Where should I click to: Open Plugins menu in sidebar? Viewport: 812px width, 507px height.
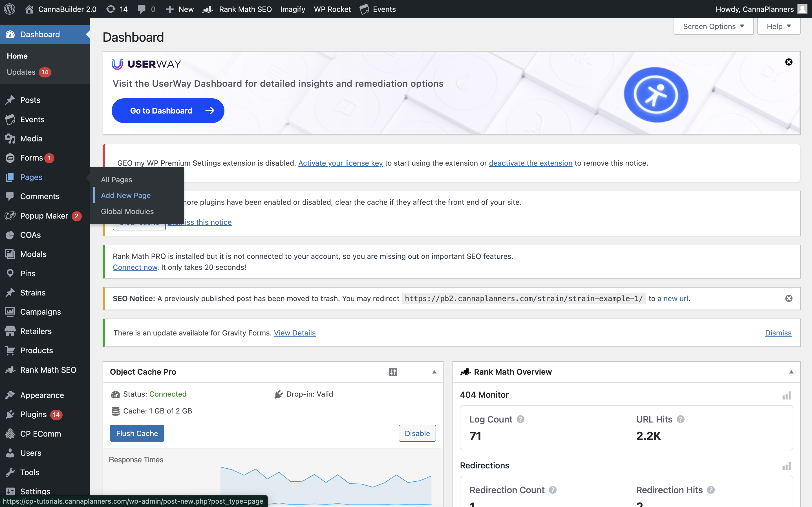(x=33, y=414)
